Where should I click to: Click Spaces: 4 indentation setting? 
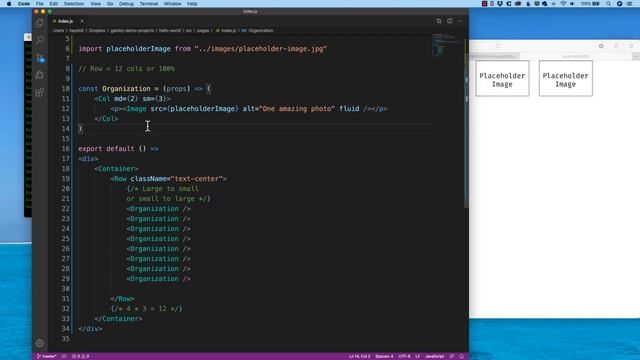point(384,356)
